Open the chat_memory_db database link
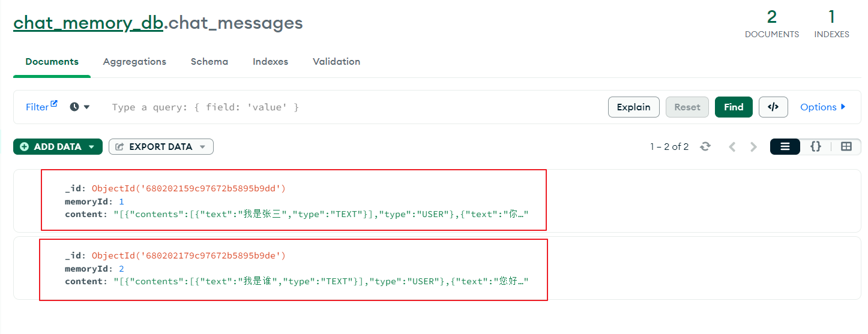The height and width of the screenshot is (334, 868). point(88,23)
